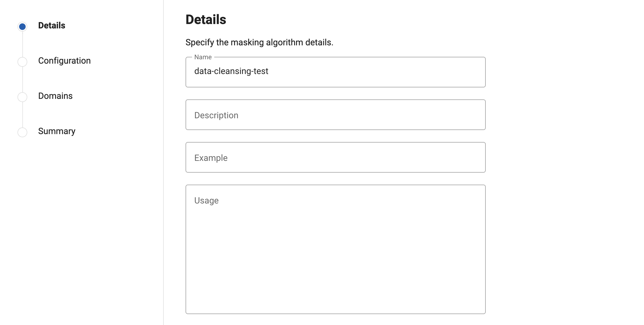Open the Domains step label
Viewport: 644px width, 325px height.
pos(55,96)
